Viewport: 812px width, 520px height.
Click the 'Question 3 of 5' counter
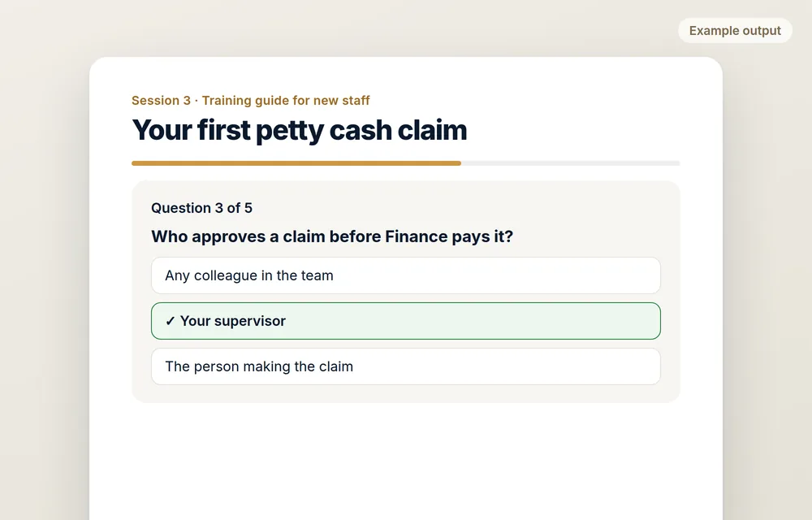pos(201,208)
